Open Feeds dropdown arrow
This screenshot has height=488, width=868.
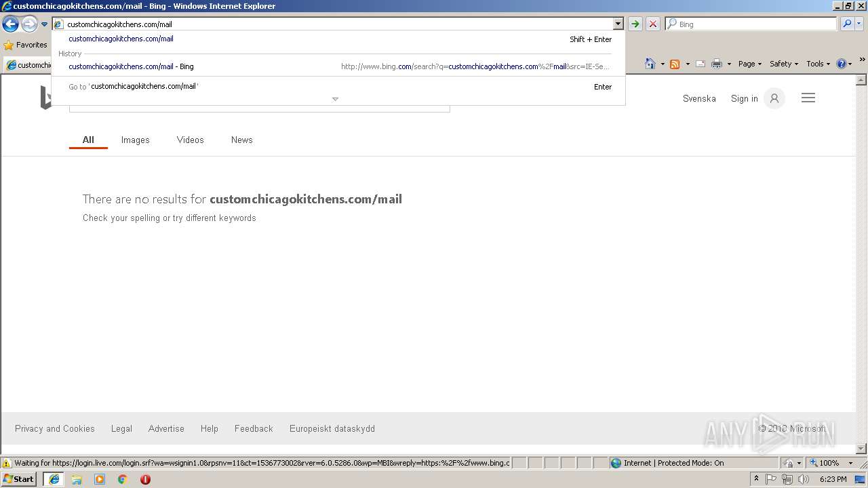(687, 64)
